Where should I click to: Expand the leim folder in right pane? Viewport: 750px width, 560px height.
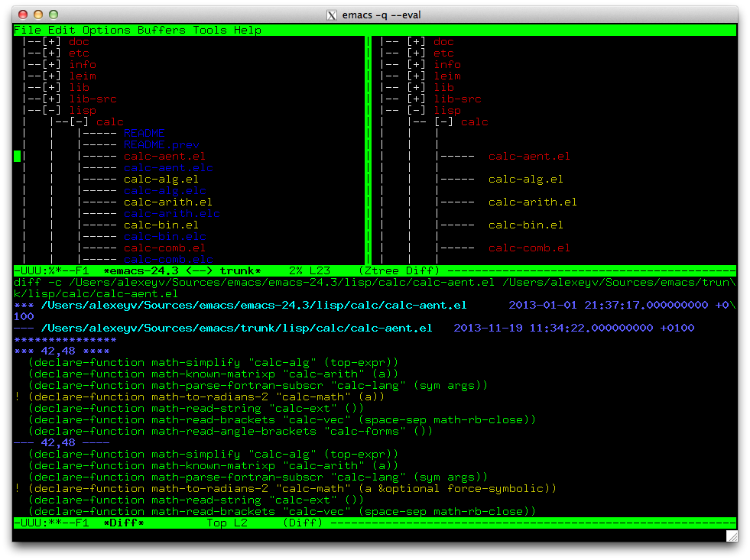pos(416,76)
